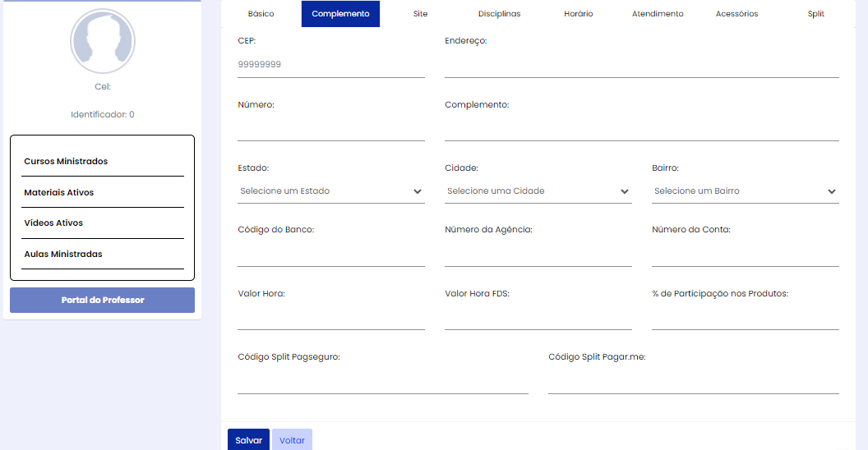This screenshot has height=450, width=868.
Task: Open Aulas Ministradas entry
Action: tap(103, 255)
